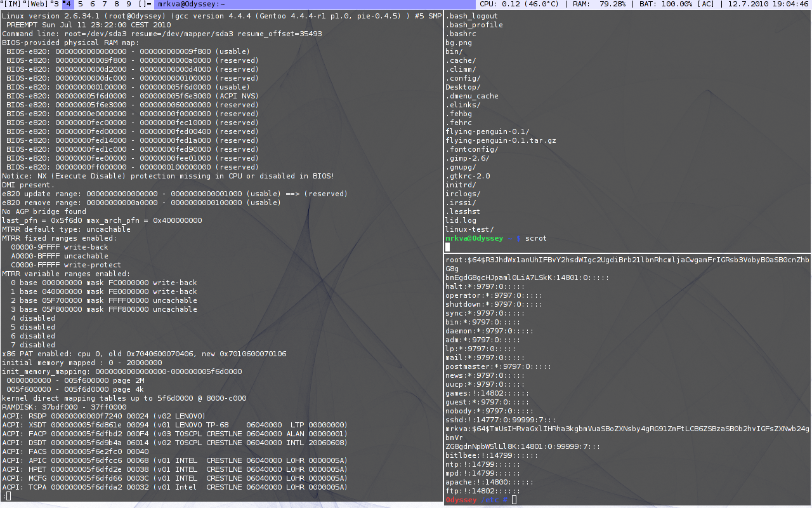Viewport: 812px width, 508px height.
Task: Click the operator shadow entry
Action: (x=494, y=295)
